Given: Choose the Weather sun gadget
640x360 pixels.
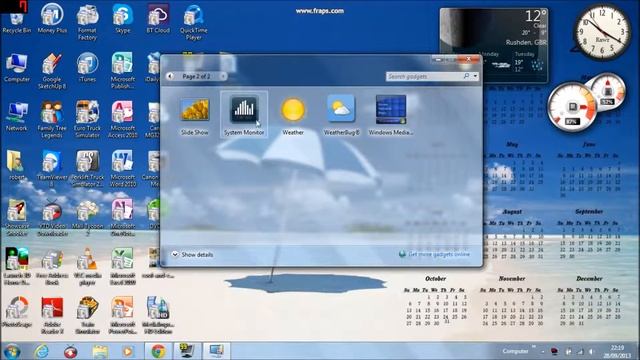Looking at the screenshot, I should [293, 116].
